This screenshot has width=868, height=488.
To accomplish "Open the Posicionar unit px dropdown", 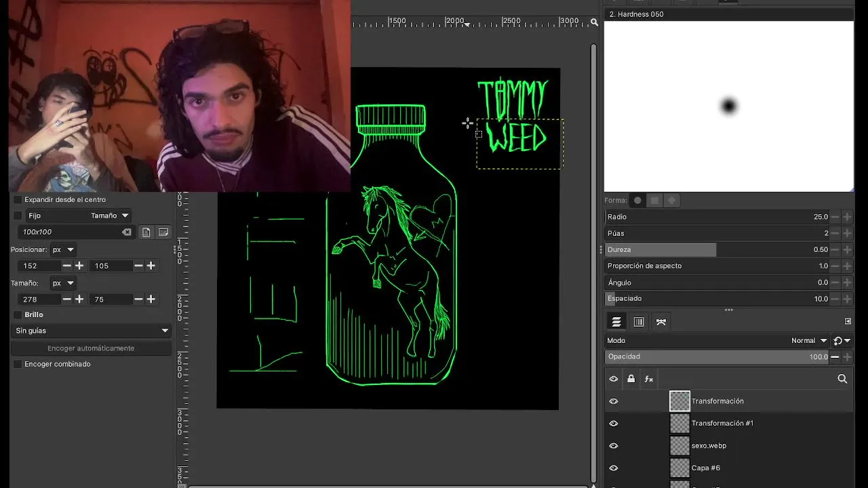I will (x=63, y=249).
